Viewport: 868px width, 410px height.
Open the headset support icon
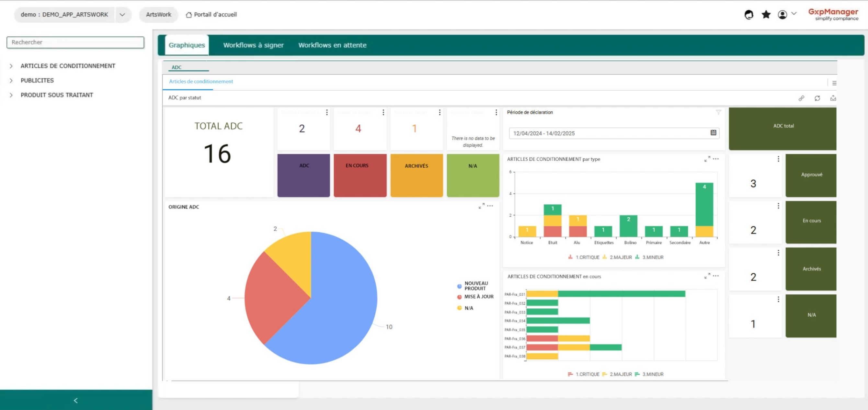[749, 15]
